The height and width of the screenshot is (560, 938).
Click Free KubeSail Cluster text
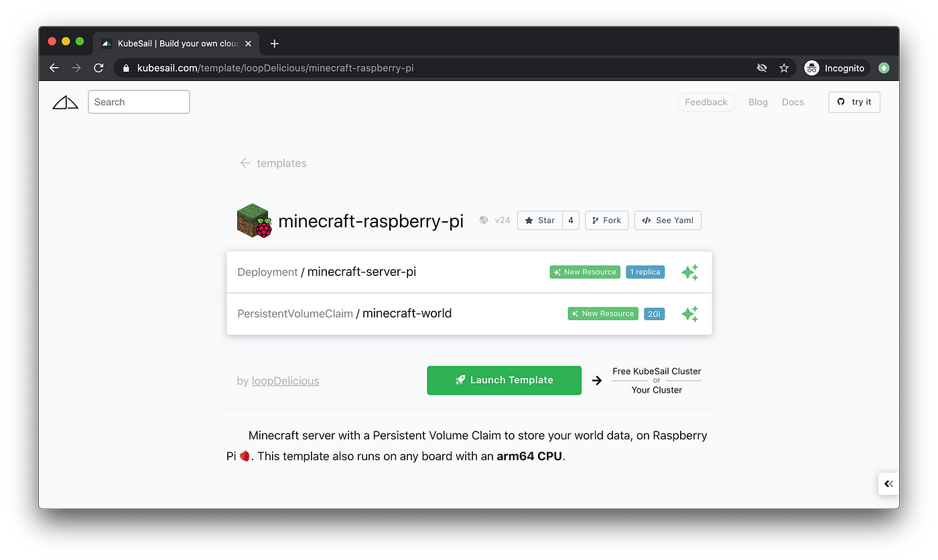[x=657, y=371]
